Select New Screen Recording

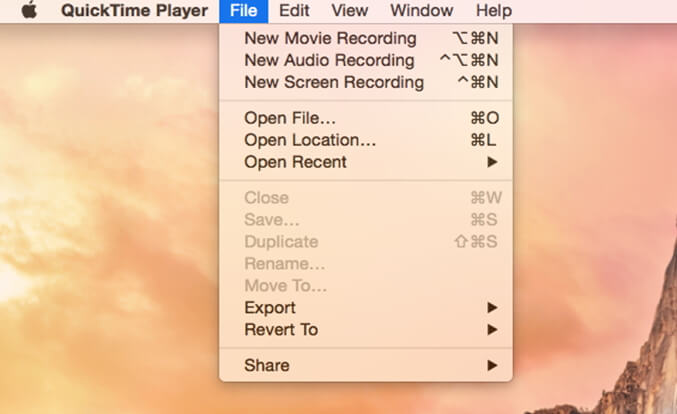[366, 82]
